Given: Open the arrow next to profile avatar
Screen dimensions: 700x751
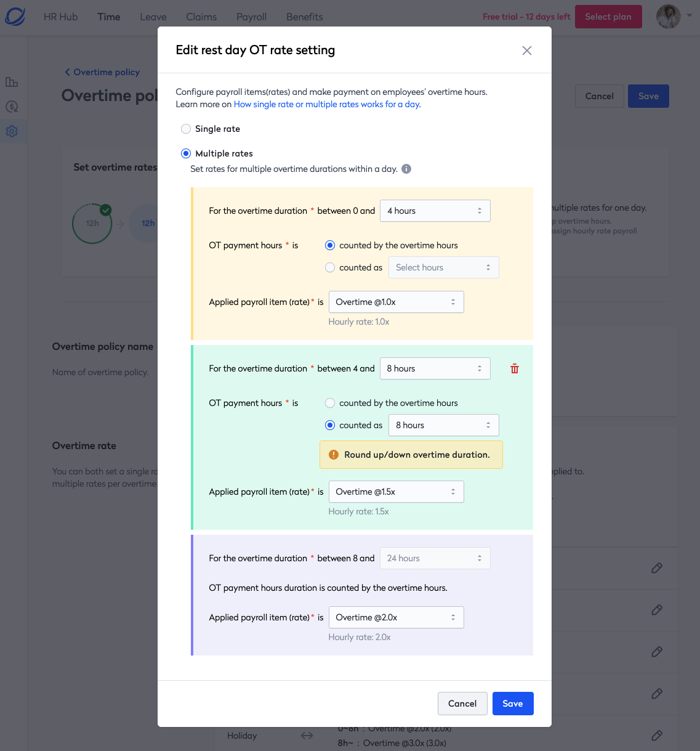Looking at the screenshot, I should 690,16.
